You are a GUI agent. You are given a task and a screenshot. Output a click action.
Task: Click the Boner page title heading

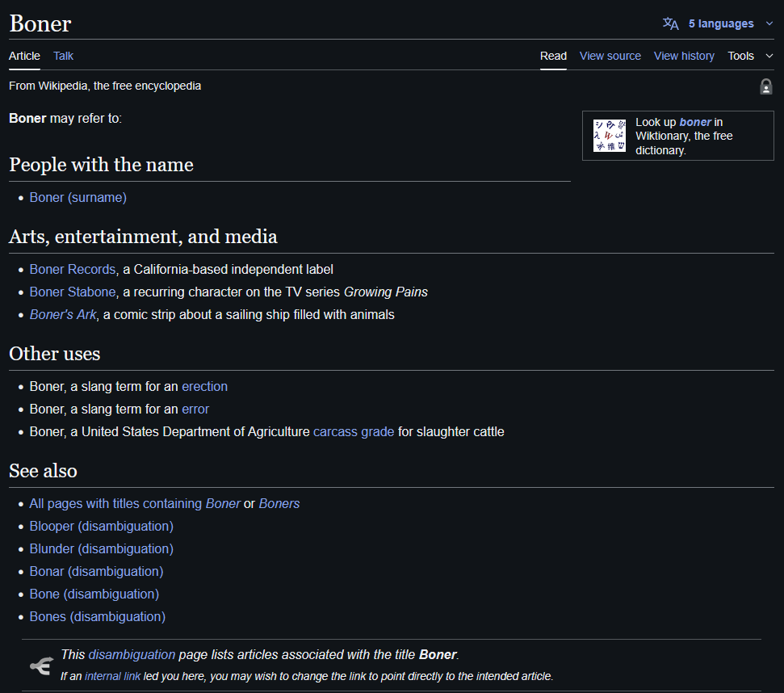pos(40,23)
